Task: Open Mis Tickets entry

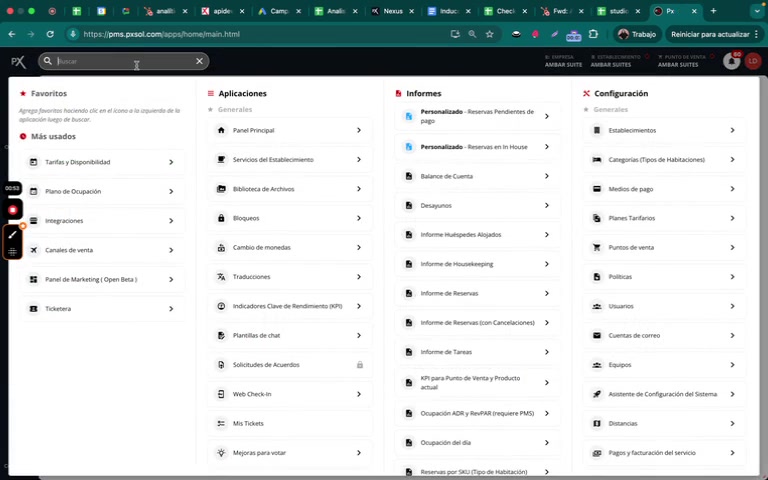Action: tap(290, 424)
